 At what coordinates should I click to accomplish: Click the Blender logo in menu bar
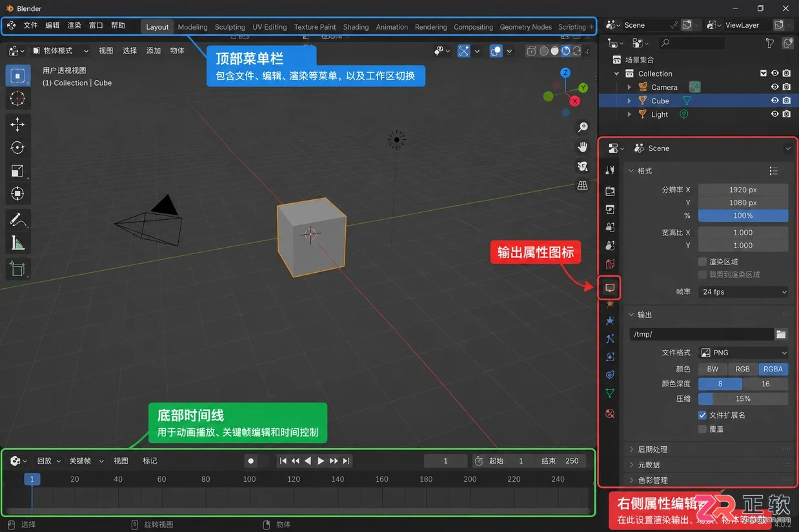click(x=11, y=25)
